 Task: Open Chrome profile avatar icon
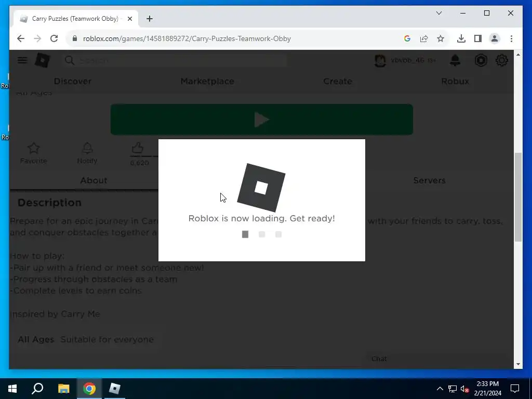point(495,38)
